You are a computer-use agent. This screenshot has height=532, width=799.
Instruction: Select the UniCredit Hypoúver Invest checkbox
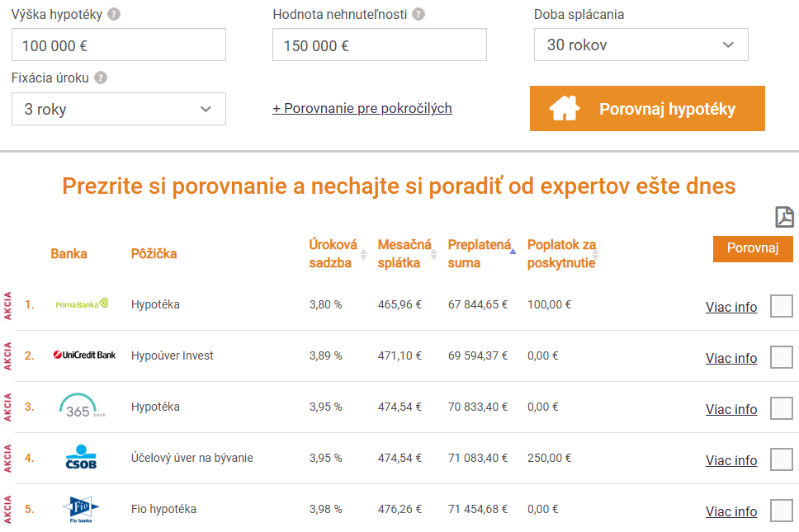(x=781, y=357)
